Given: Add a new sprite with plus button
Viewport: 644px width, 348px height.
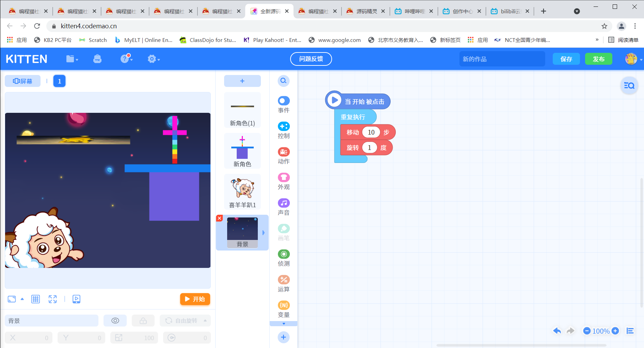Looking at the screenshot, I should click(x=242, y=81).
